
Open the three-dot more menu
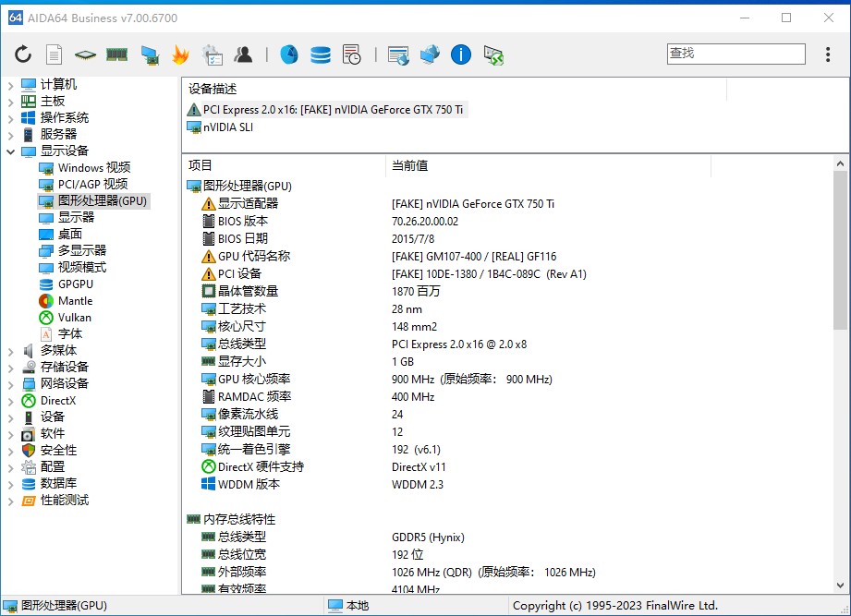coord(828,54)
